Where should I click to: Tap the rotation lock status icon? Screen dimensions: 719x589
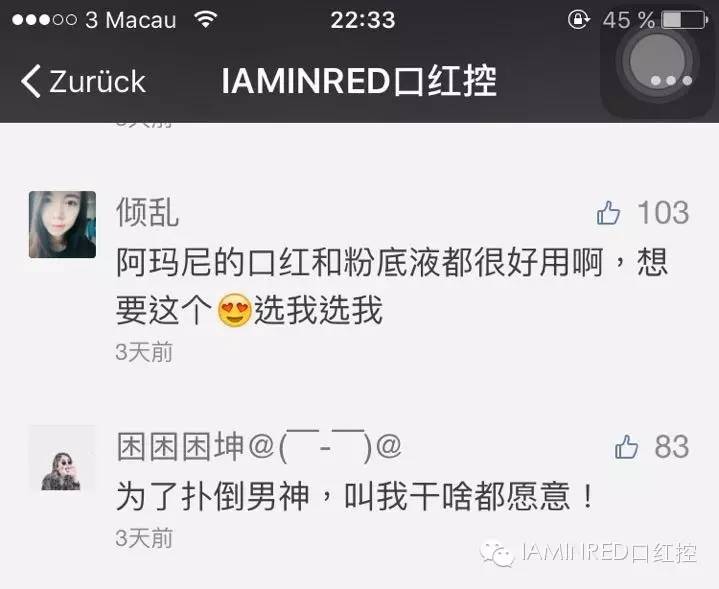(579, 20)
